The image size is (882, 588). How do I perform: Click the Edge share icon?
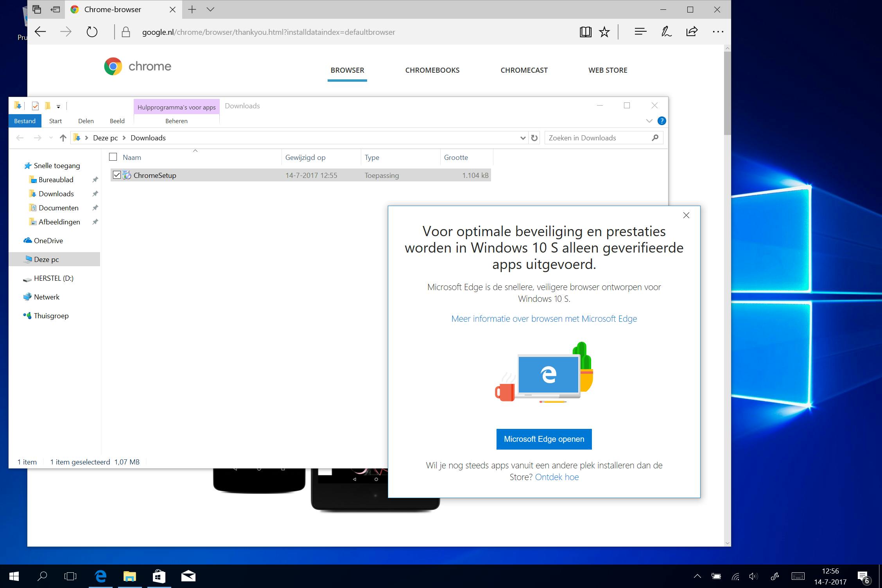coord(692,32)
